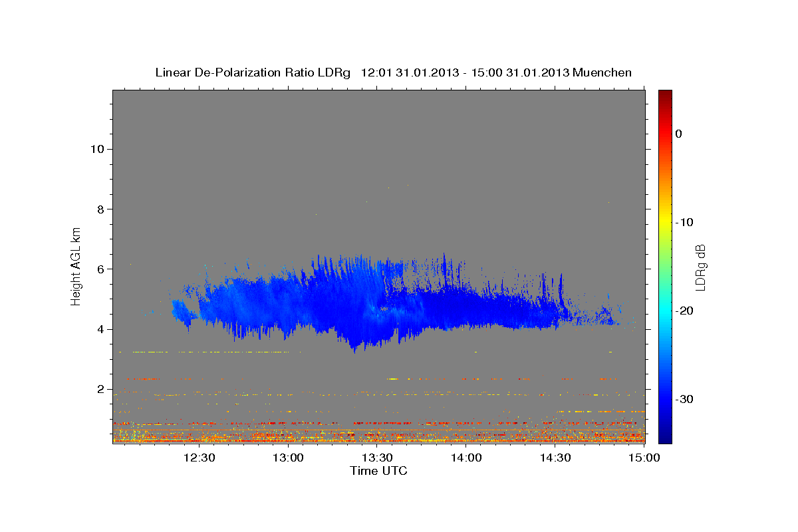Click the colorbar label '-10'
Viewport: 798px width, 532px height.
pyautogui.click(x=685, y=222)
